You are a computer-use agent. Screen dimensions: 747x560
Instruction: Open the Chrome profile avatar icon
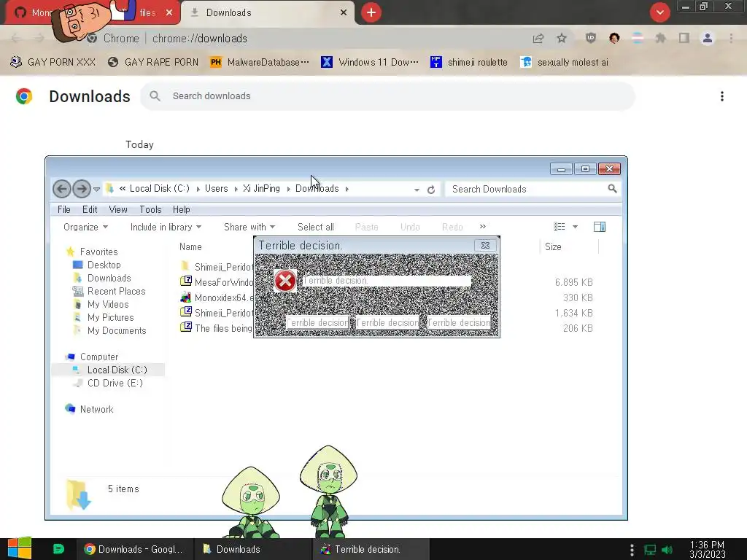(708, 38)
